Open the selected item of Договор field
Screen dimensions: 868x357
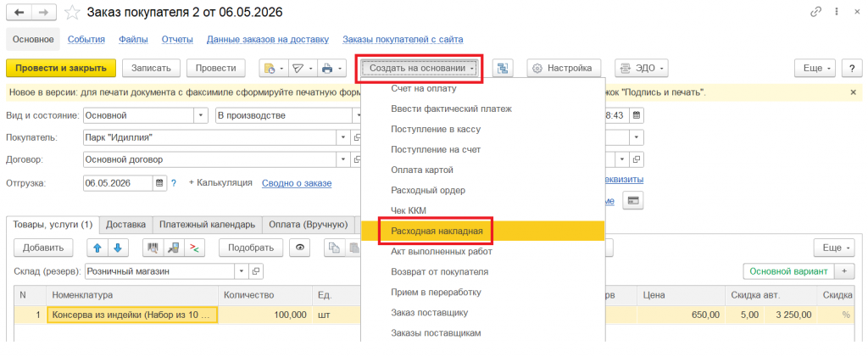click(357, 159)
